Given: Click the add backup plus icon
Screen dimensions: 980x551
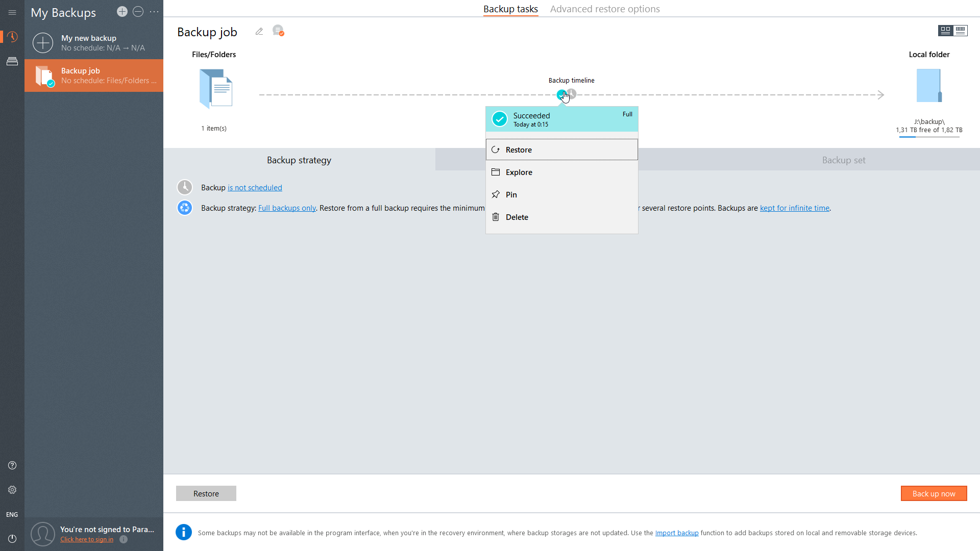Looking at the screenshot, I should pos(121,12).
